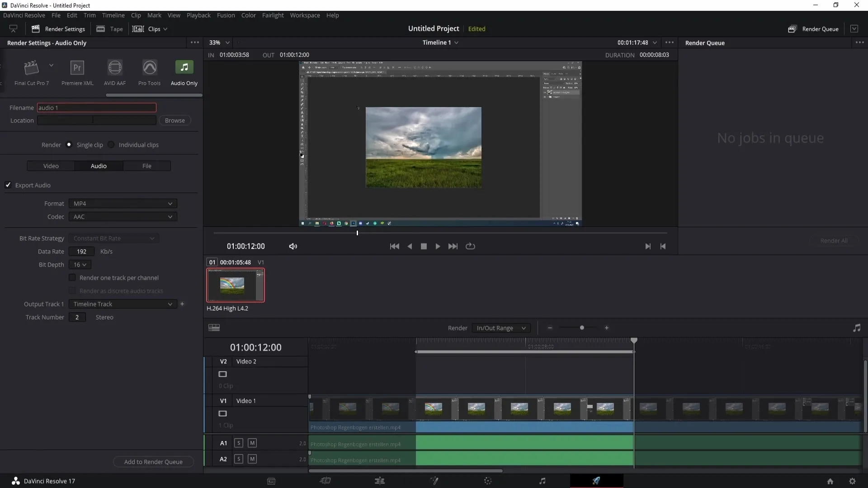Uncheck the Export Audio checkbox

pos(8,185)
